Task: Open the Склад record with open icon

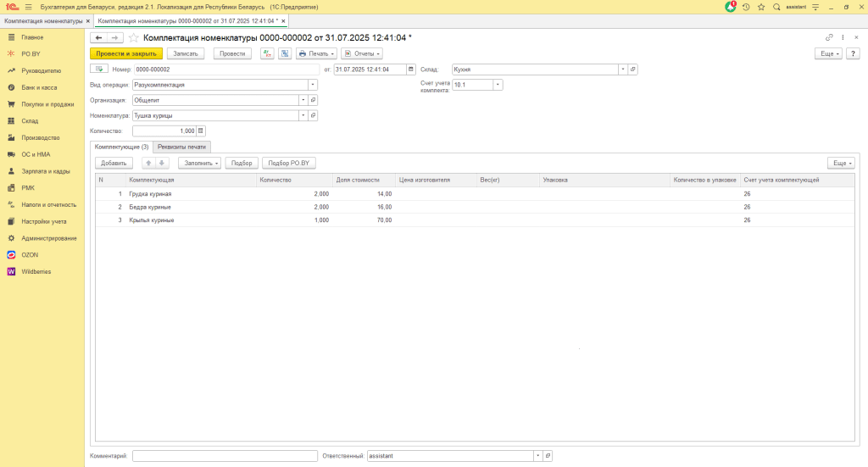Action: click(632, 69)
